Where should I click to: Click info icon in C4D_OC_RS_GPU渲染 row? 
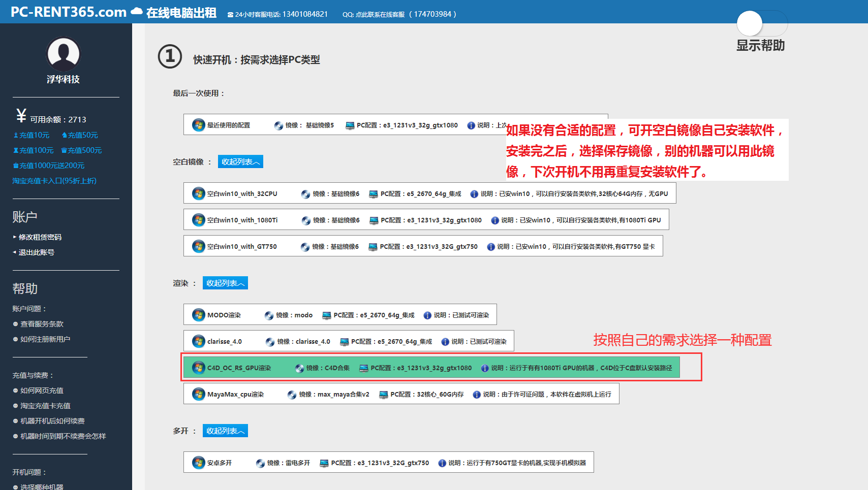[x=485, y=368]
